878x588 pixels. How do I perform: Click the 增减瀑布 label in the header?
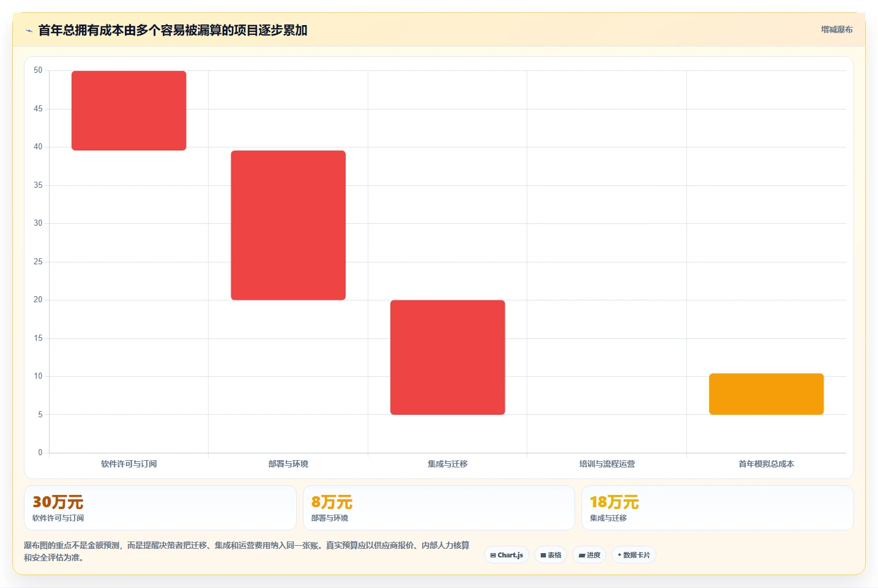tap(836, 29)
